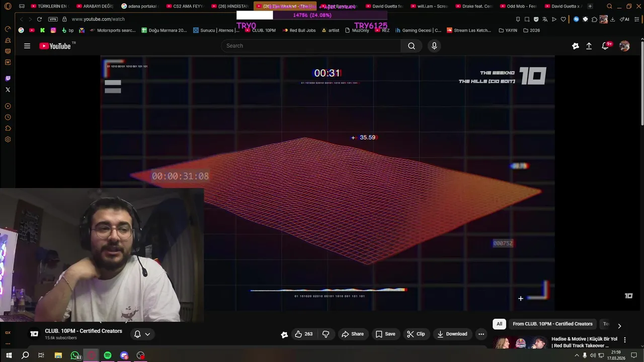The image size is (644, 362).
Task: Show hidden system tray icons chevron
Action: (577, 355)
